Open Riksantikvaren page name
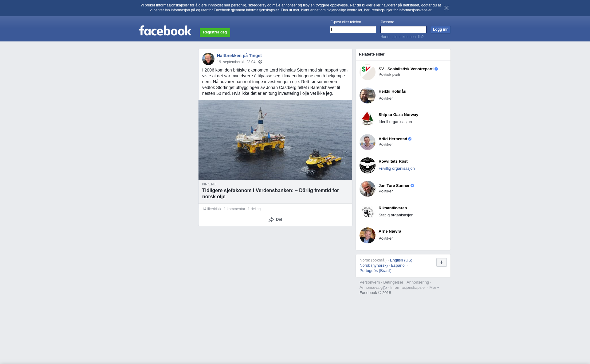The image size is (590, 364). pos(393,208)
